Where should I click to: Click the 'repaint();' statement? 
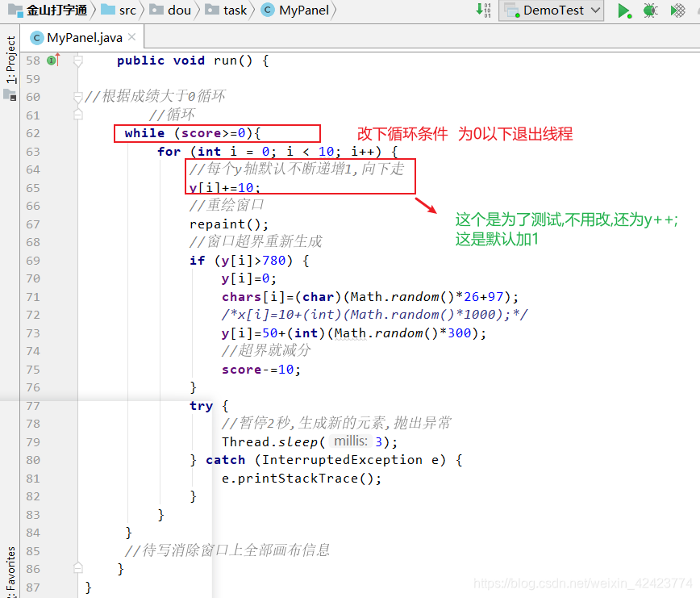(229, 224)
